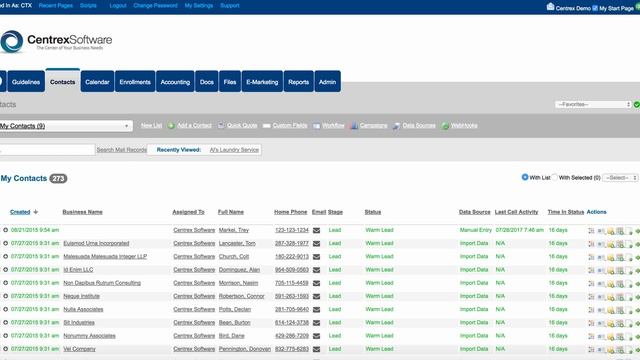The height and width of the screenshot is (360, 640).
Task: Click in the contacts search input field
Action: tap(47, 150)
